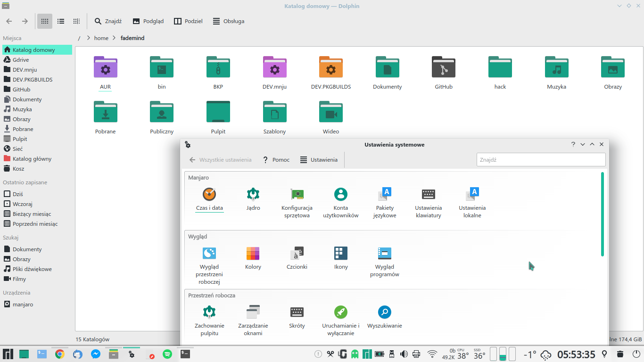Open the Obsługa menu in Dolphin
The width and height of the screenshot is (644, 362).
click(228, 21)
